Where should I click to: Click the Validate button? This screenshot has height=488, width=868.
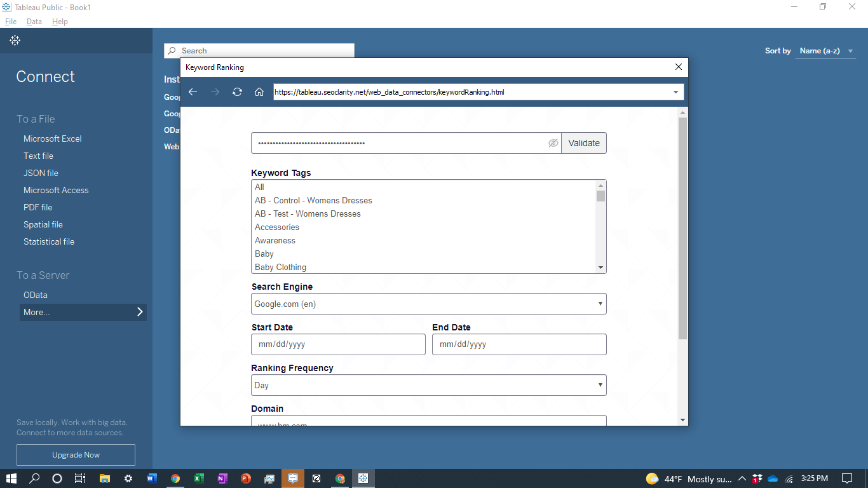click(584, 143)
